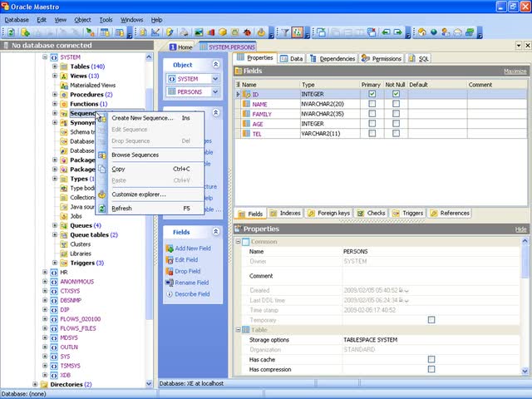Image resolution: width=532 pixels, height=399 pixels.
Task: Open the PERSONS table dropdown
Action: click(x=215, y=91)
